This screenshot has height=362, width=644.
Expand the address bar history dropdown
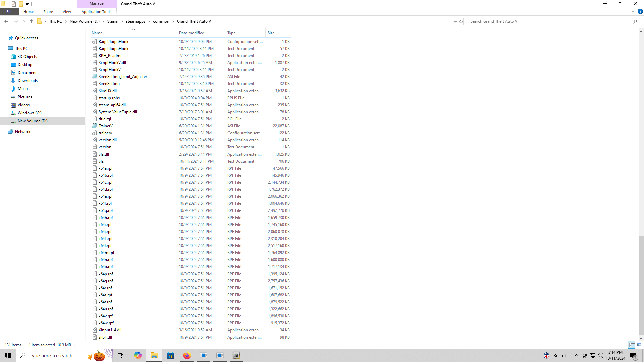(x=455, y=21)
